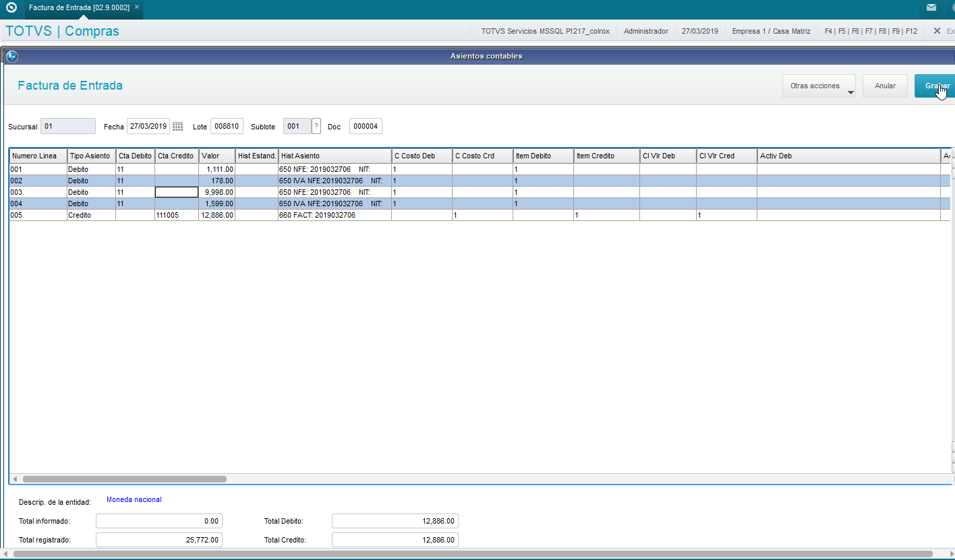Select line 004 in Numero Linea column
Screen dimensions: 955x560
(x=38, y=204)
